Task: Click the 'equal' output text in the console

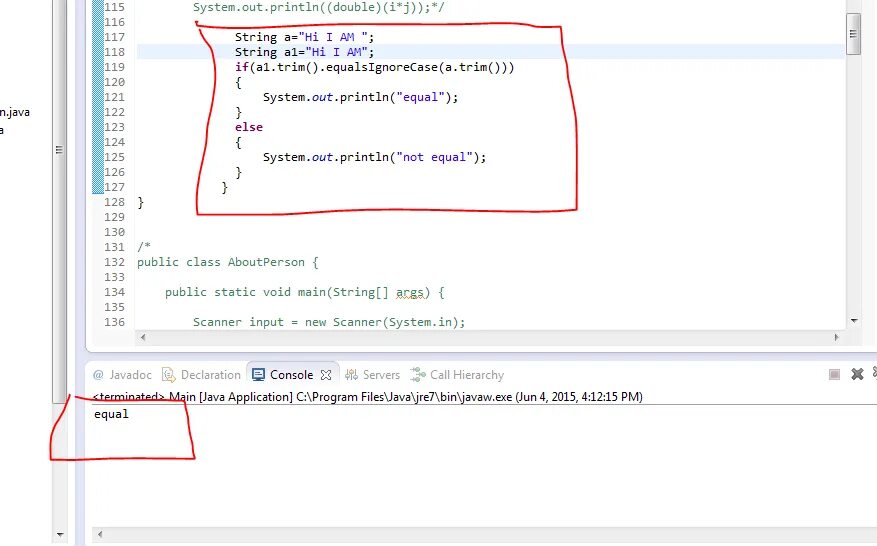Action: pyautogui.click(x=111, y=414)
